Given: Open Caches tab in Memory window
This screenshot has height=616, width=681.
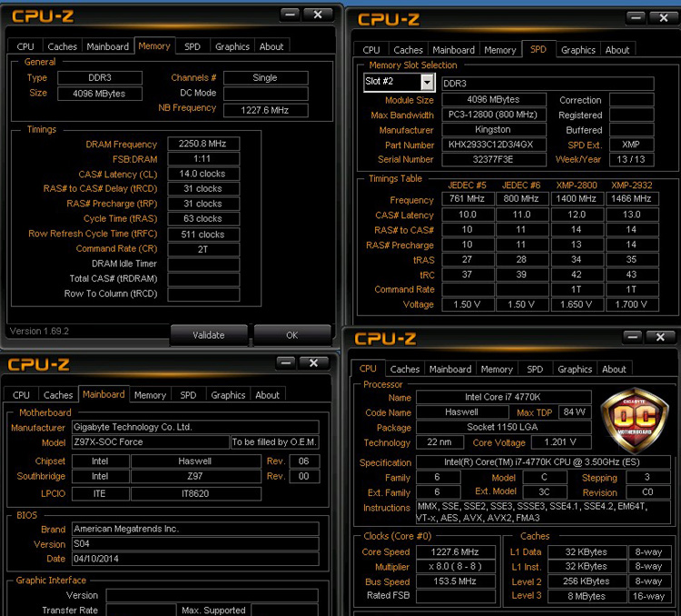Looking at the screenshot, I should (x=62, y=46).
